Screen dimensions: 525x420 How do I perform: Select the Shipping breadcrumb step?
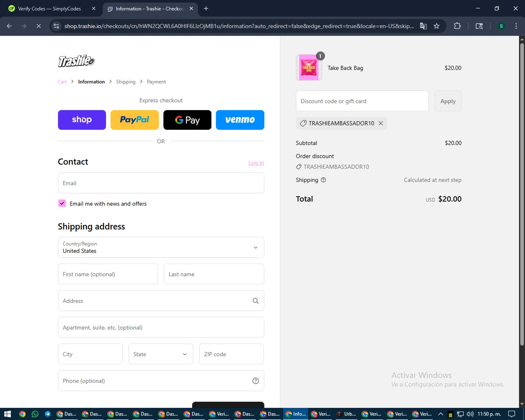(x=126, y=82)
